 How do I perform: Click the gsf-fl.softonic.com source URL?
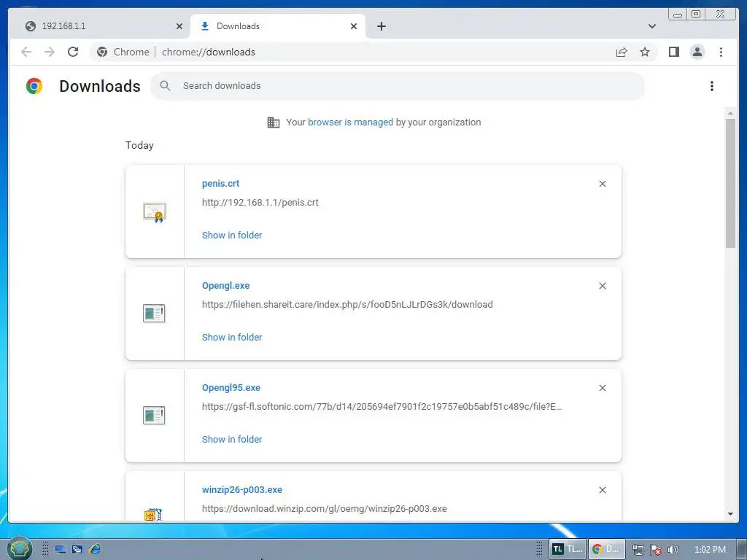[382, 407]
